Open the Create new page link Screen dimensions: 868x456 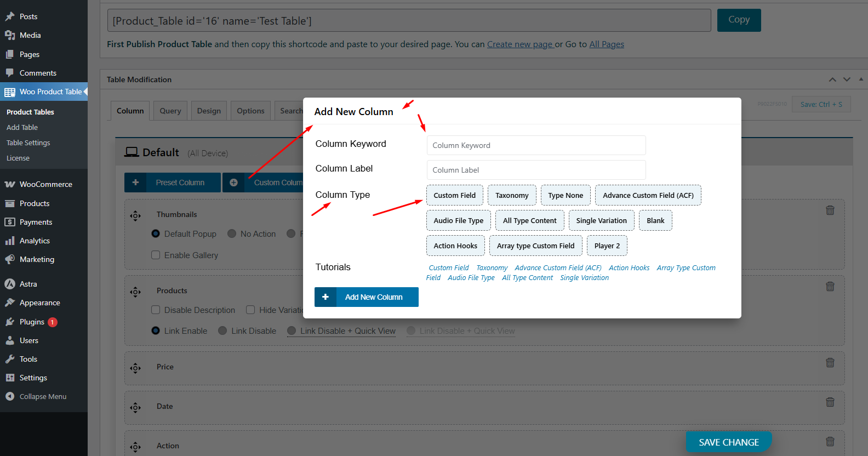(x=520, y=44)
